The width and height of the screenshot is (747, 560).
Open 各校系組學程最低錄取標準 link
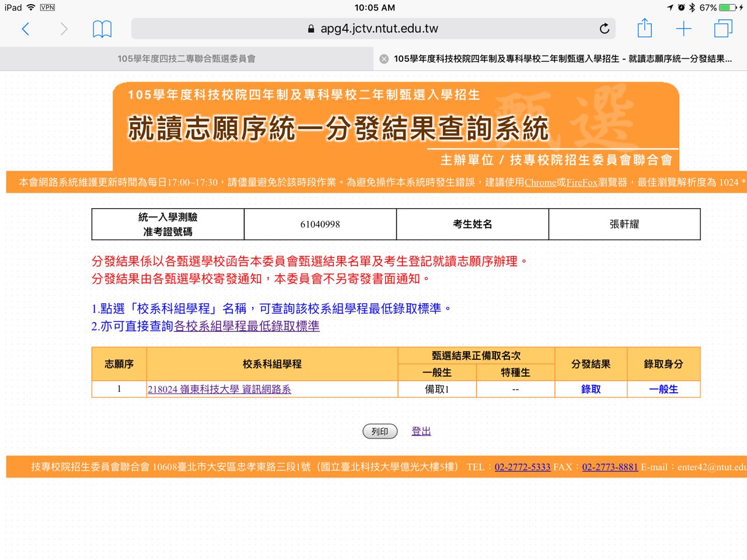pos(247,326)
